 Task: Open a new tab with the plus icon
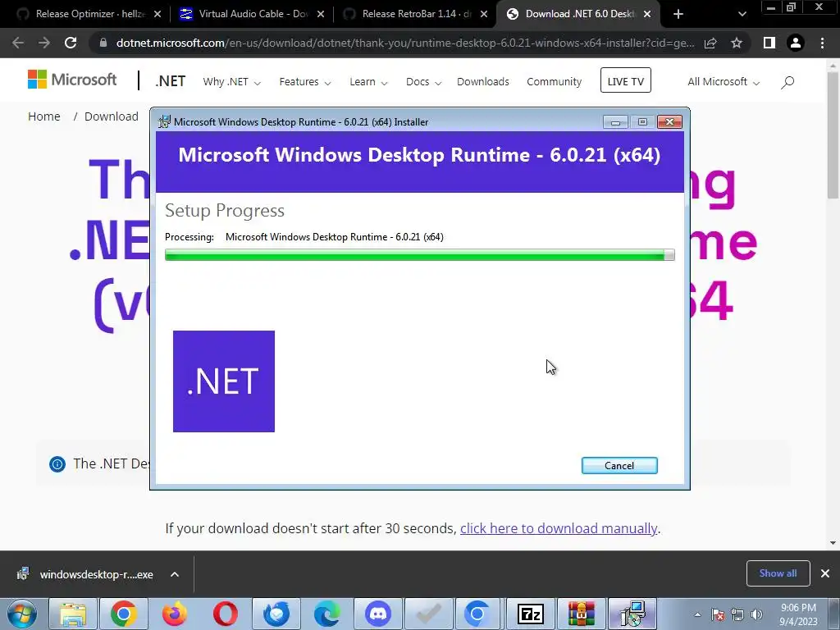pyautogui.click(x=678, y=14)
